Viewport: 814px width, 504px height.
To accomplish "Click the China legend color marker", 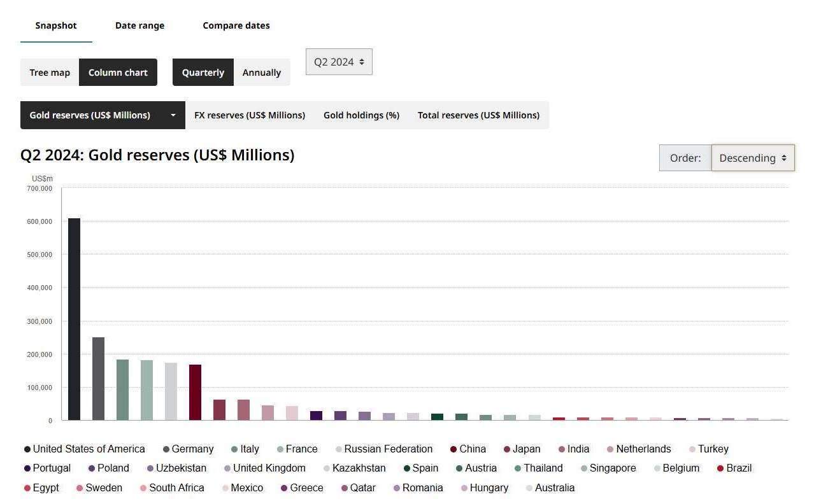I will 453,449.
